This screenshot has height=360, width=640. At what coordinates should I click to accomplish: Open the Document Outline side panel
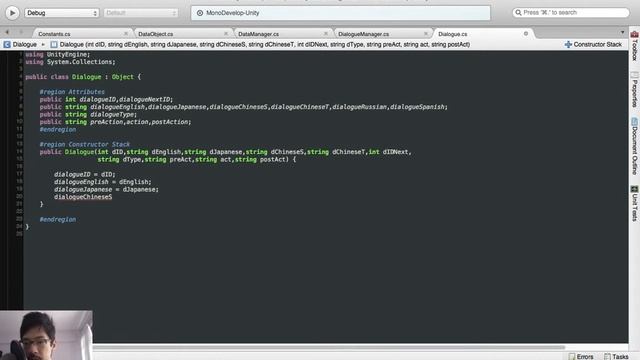(634, 146)
